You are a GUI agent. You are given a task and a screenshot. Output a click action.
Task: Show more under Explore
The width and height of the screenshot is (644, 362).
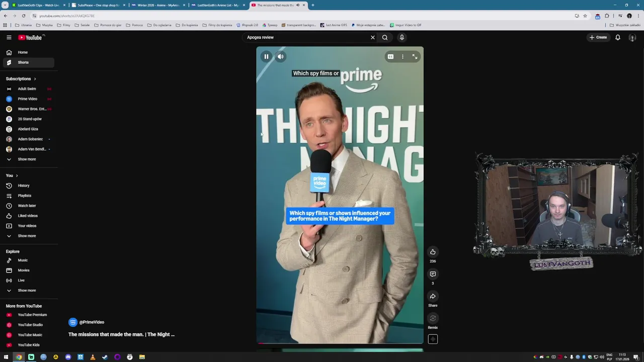point(29,290)
